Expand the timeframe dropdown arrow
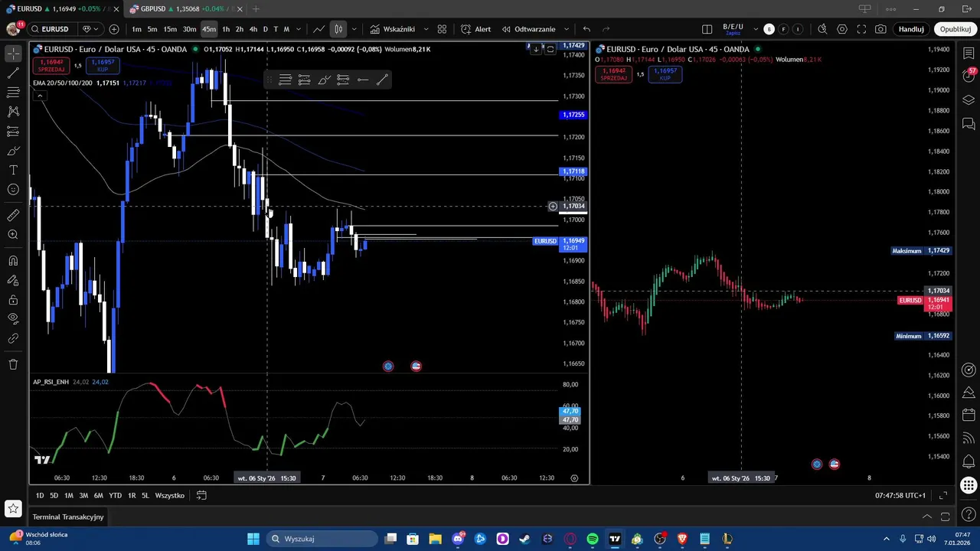Image resolution: width=980 pixels, height=551 pixels. [x=298, y=29]
